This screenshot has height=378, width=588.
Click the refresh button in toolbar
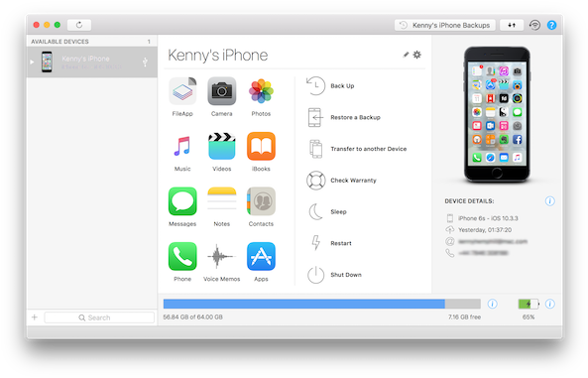point(79,25)
